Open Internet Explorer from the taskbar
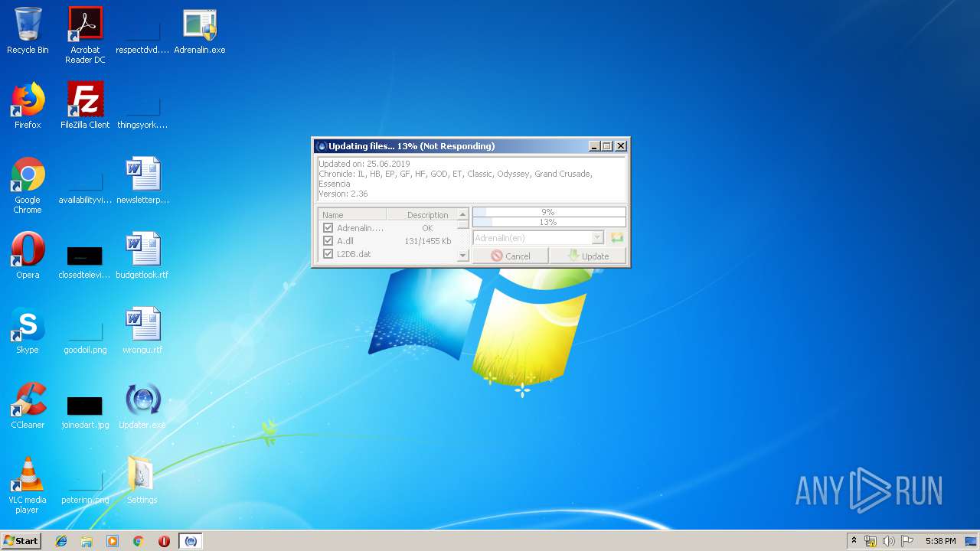Viewport: 980px width, 551px height. click(61, 541)
